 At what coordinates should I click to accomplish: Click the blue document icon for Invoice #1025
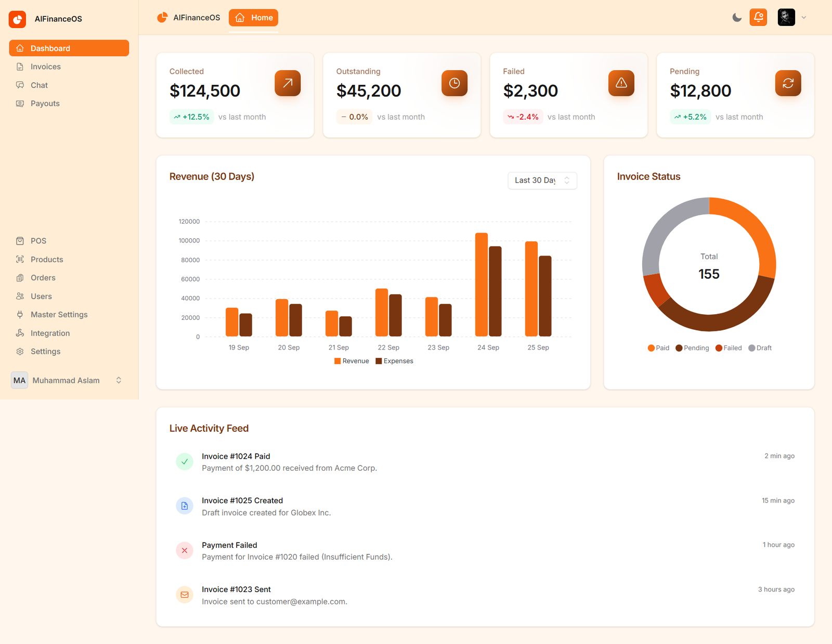click(185, 506)
